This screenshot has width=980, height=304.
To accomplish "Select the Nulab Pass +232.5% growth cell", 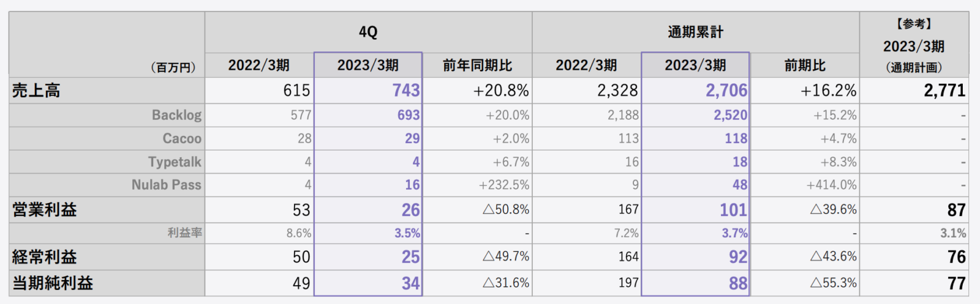I will (504, 185).
